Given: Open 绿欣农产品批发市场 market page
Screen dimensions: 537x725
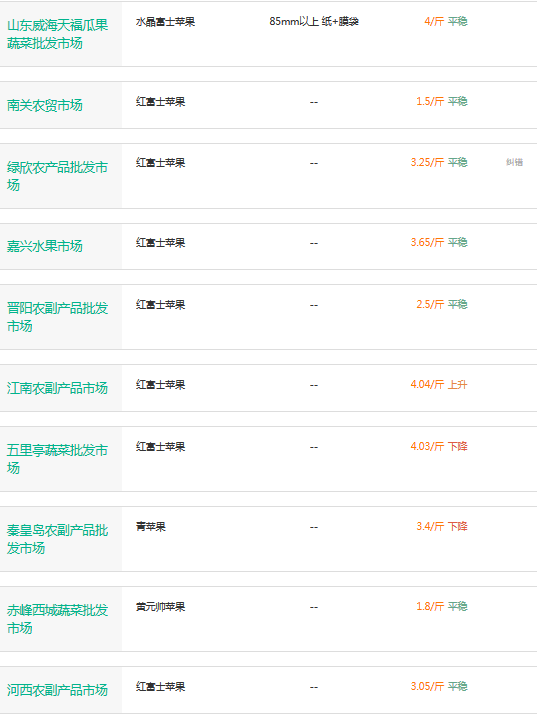Looking at the screenshot, I should point(57,176).
